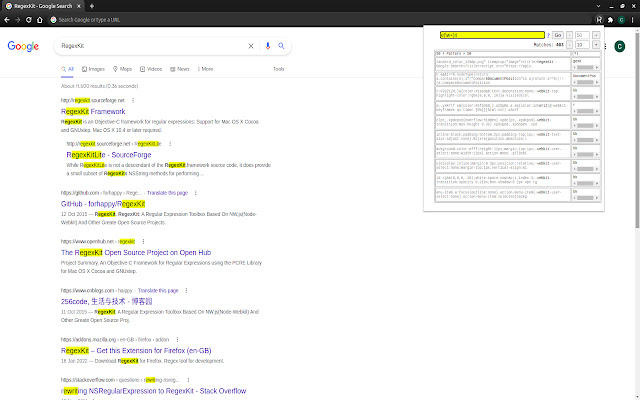Open options for addons.mozilla.org result
640x400 pixels.
[x=178, y=340]
